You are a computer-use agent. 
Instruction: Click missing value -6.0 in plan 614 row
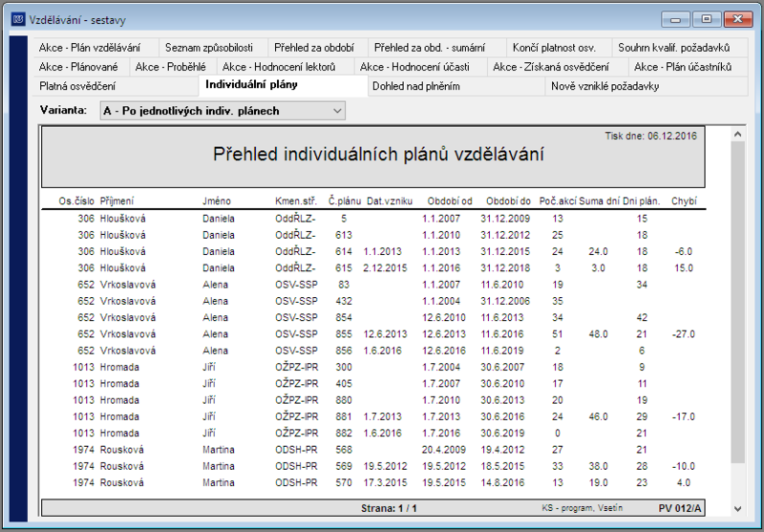(684, 251)
